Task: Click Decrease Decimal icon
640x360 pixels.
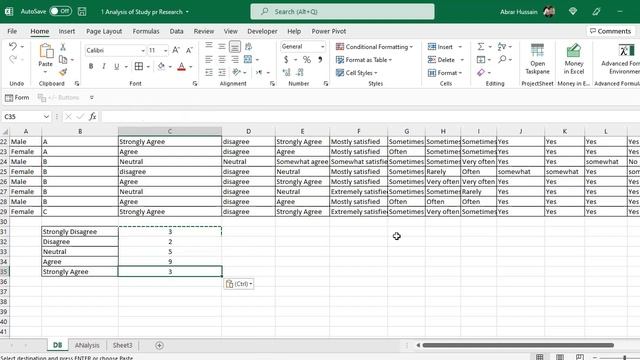Action: pos(300,73)
